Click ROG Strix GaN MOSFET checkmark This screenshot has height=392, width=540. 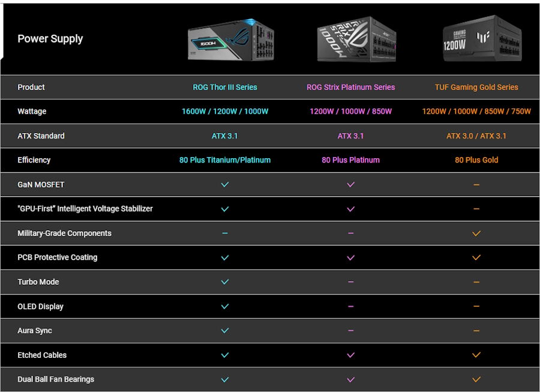(351, 185)
